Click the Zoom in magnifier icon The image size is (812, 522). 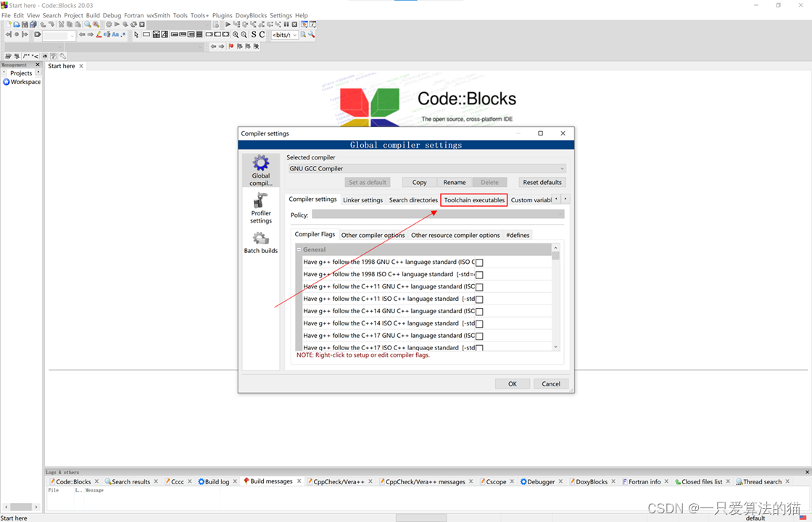coord(236,35)
